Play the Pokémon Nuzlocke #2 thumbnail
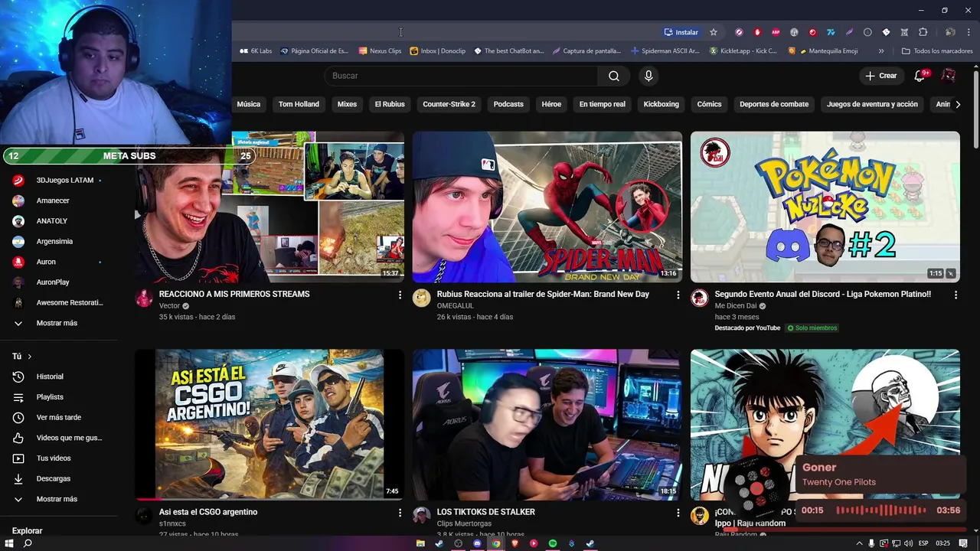This screenshot has height=551, width=980. tap(825, 207)
